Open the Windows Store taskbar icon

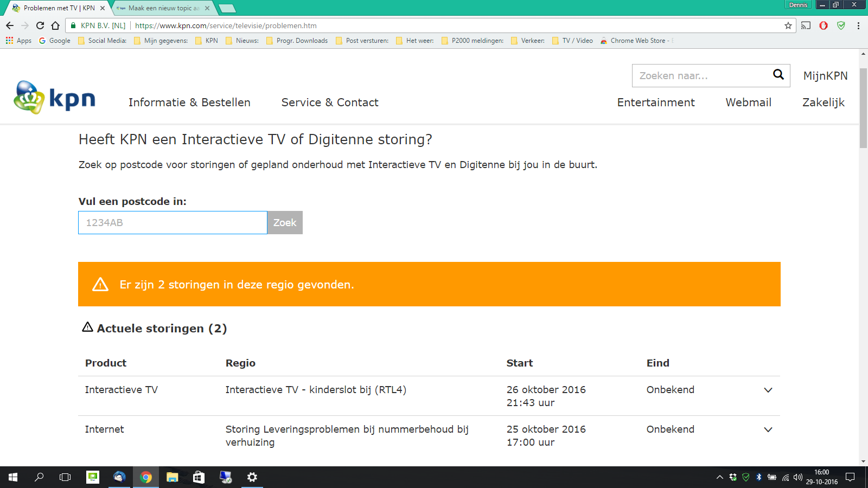click(x=199, y=477)
